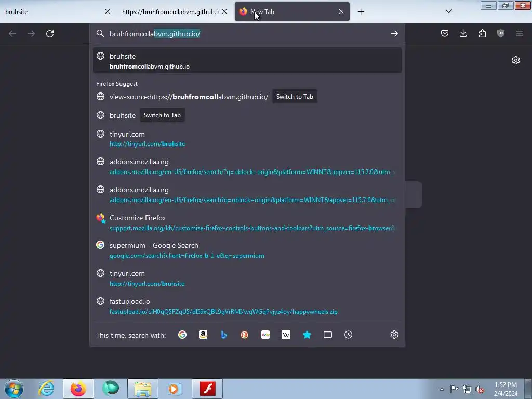Open the Downloads panel

pos(463,33)
